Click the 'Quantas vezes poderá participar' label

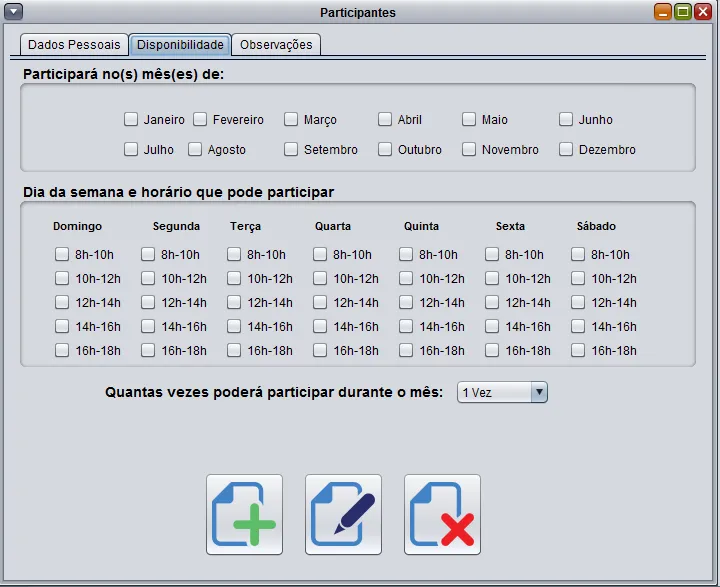pyautogui.click(x=274, y=392)
